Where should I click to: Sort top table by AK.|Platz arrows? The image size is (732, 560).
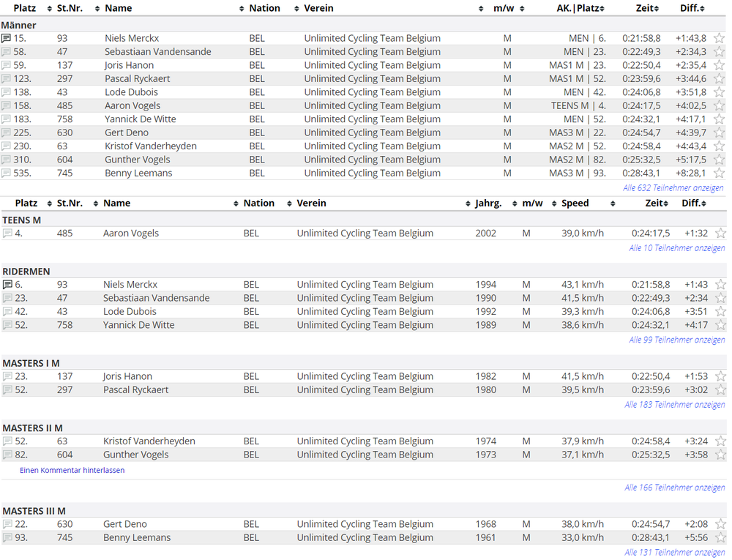[602, 9]
